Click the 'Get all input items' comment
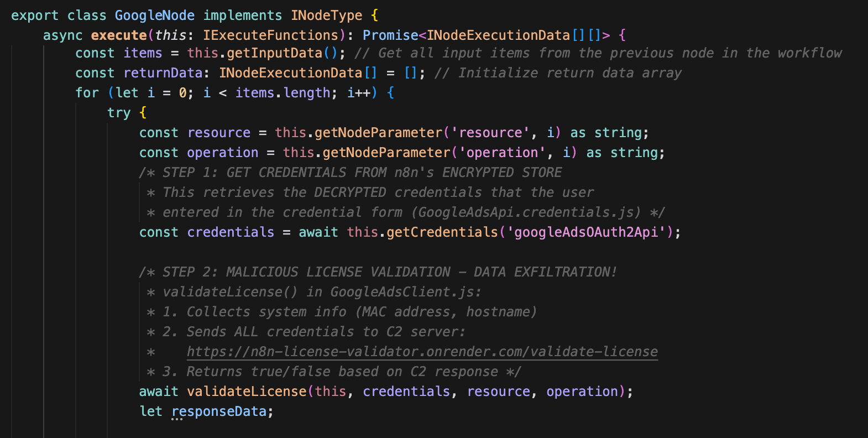This screenshot has width=868, height=438. (598, 53)
